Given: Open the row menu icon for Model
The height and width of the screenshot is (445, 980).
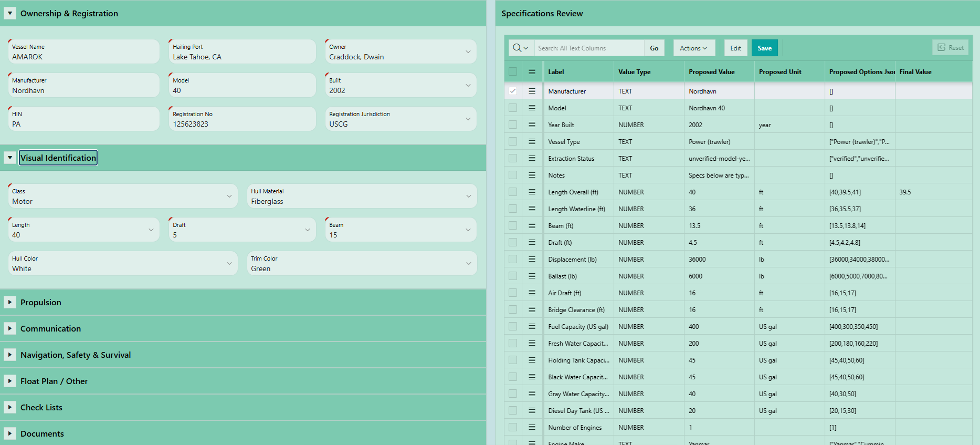Looking at the screenshot, I should click(532, 108).
